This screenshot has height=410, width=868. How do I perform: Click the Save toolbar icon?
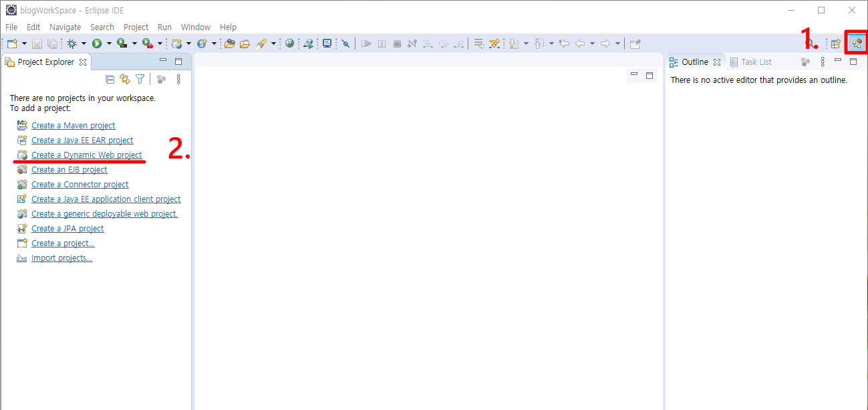point(37,43)
